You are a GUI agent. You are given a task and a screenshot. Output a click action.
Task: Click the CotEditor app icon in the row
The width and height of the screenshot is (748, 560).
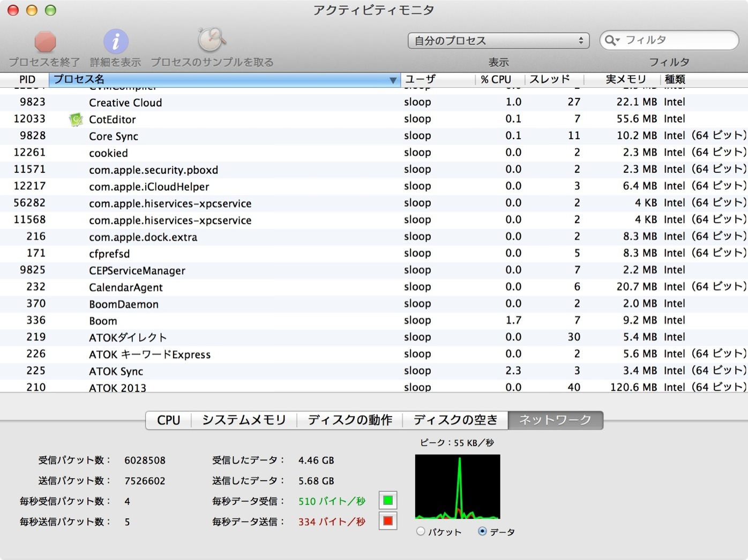(x=76, y=119)
